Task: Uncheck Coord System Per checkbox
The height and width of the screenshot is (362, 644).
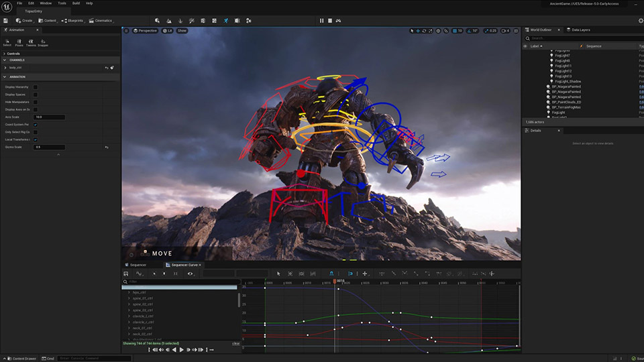Action: point(36,125)
